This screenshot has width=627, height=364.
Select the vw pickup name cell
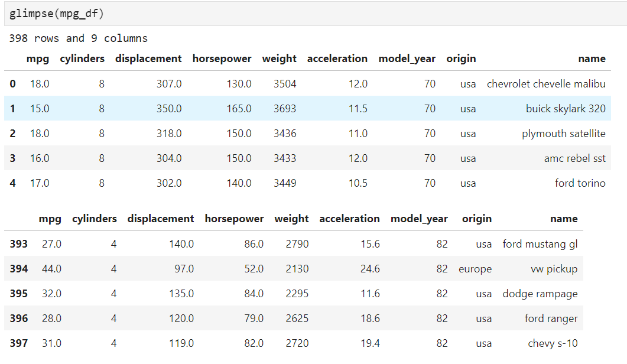[554, 269]
